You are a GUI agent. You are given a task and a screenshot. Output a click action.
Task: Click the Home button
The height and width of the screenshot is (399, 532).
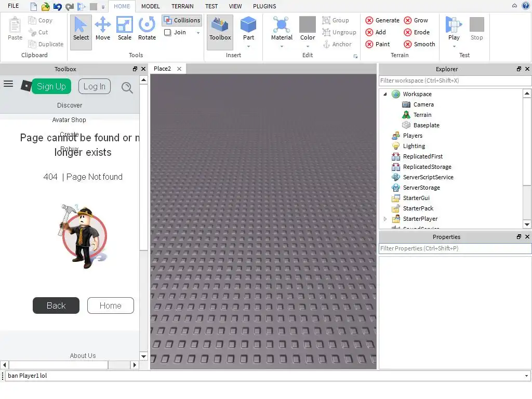click(110, 305)
